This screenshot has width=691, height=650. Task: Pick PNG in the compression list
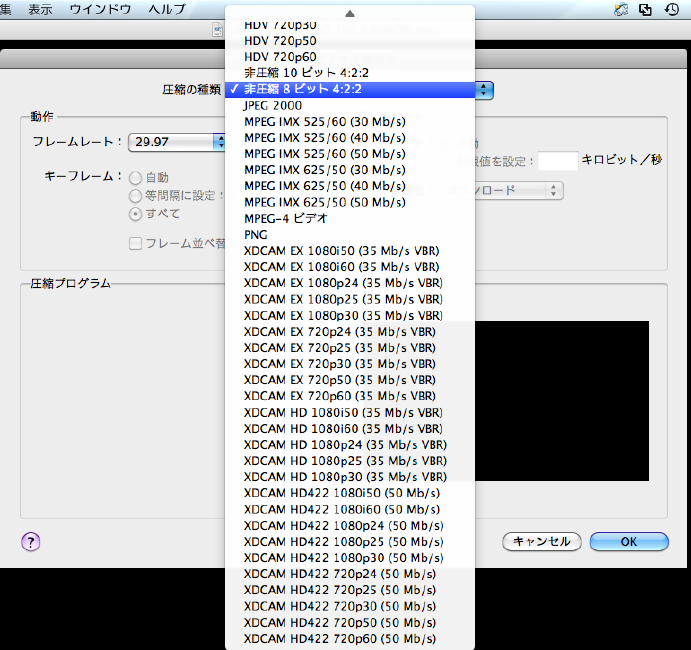[x=256, y=234]
